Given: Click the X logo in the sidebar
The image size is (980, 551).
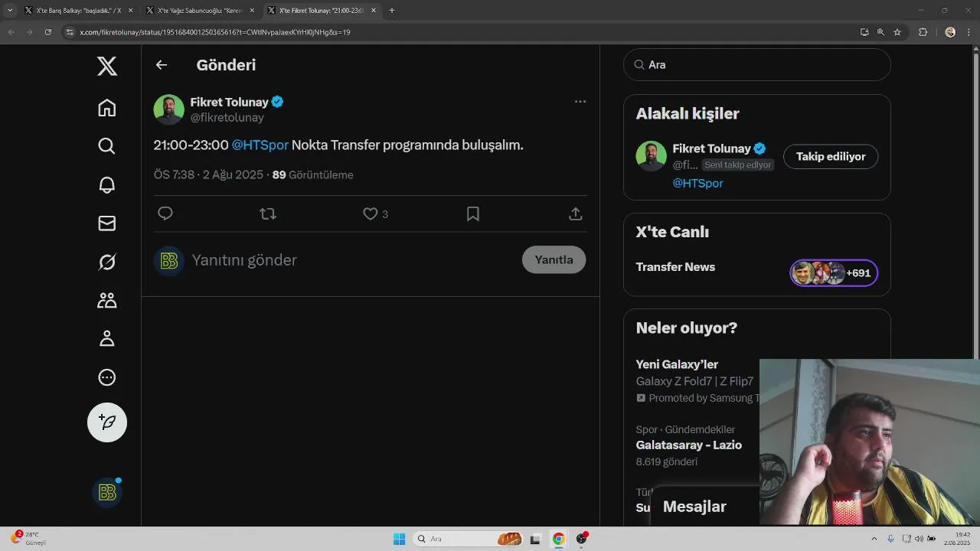Looking at the screenshot, I should pyautogui.click(x=107, y=67).
